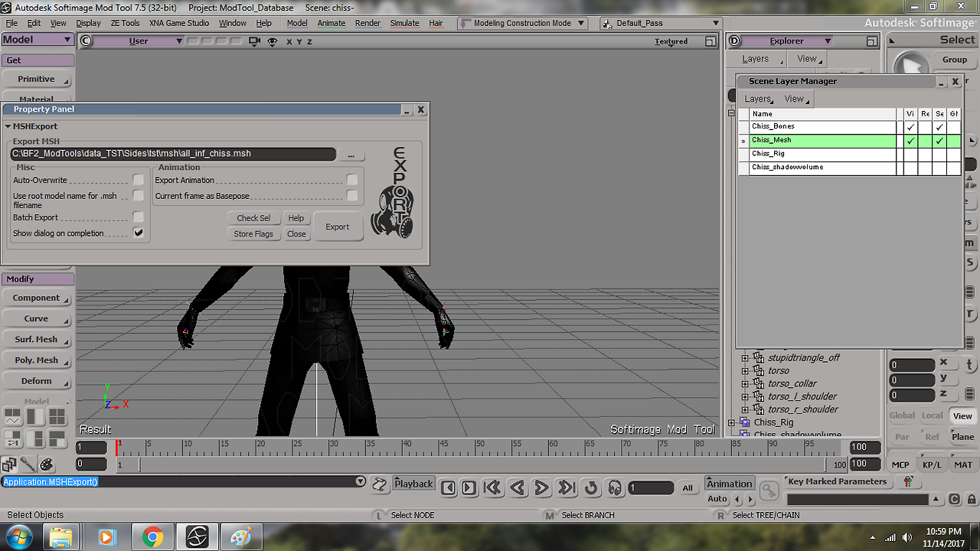The height and width of the screenshot is (551, 980).
Task: Click the paint palette icon at lower left
Action: point(46,465)
